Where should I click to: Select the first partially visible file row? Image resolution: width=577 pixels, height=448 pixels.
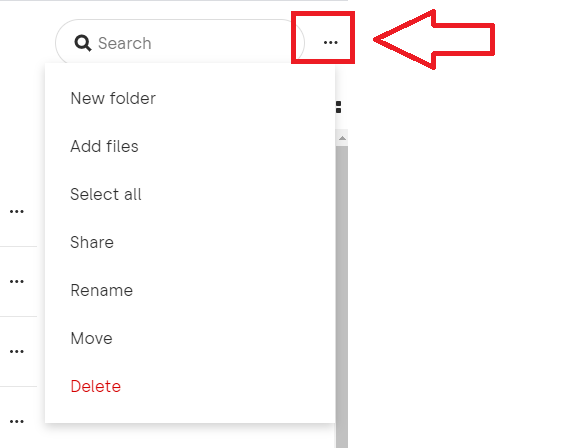(x=18, y=212)
